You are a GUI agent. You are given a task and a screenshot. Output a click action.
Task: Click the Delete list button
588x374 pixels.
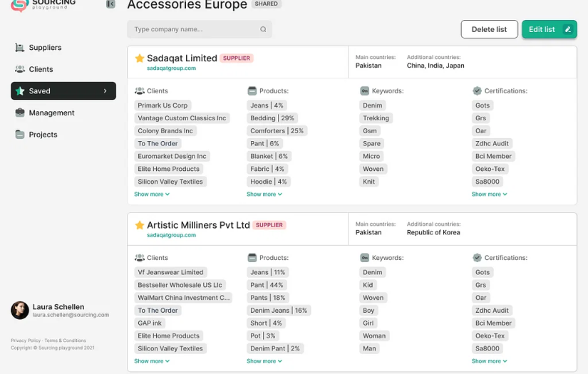[x=489, y=29]
